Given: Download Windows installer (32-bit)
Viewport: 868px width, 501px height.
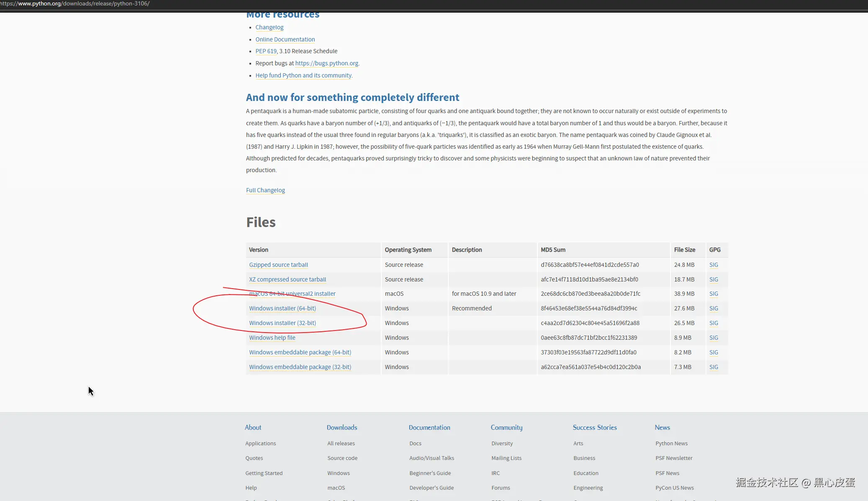Looking at the screenshot, I should [x=282, y=323].
